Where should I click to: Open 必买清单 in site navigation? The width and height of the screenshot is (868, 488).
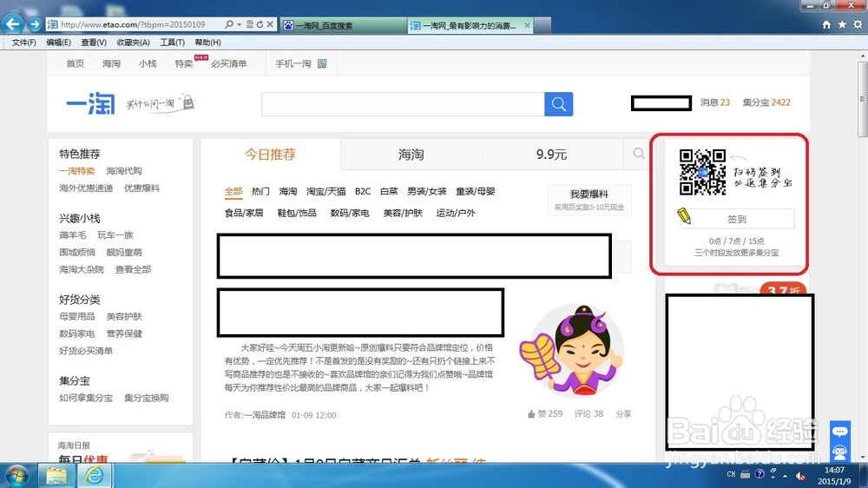coord(228,63)
